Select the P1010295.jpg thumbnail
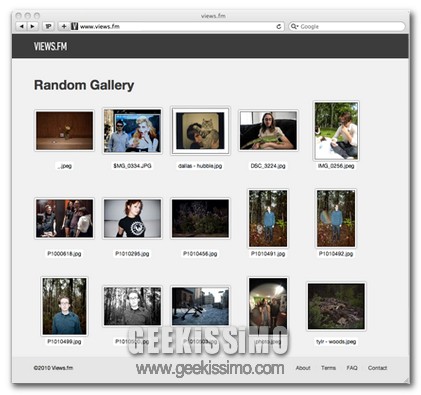This screenshot has height=395, width=421. [x=132, y=218]
